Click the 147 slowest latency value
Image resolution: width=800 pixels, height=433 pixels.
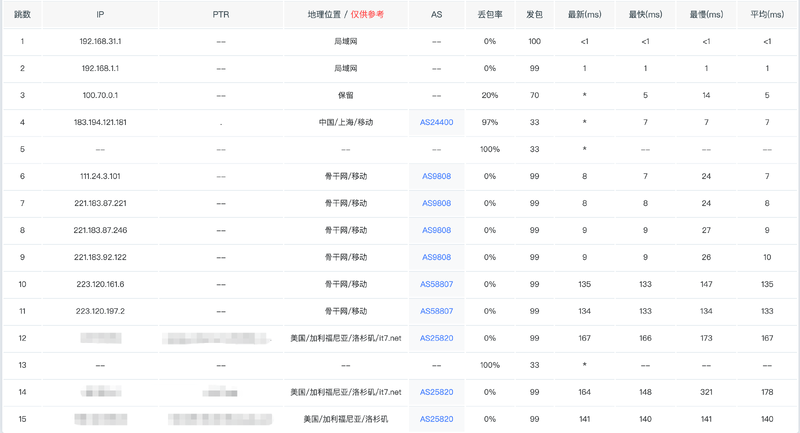click(x=706, y=285)
